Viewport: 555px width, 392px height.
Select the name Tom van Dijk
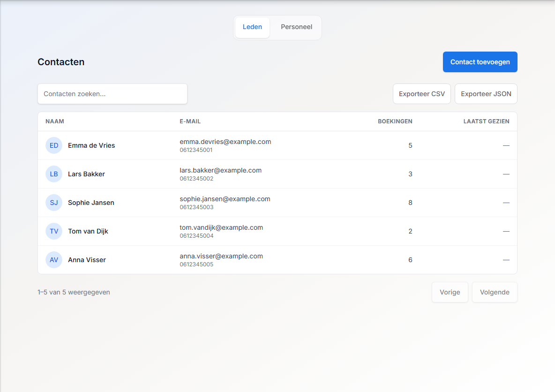pos(88,231)
